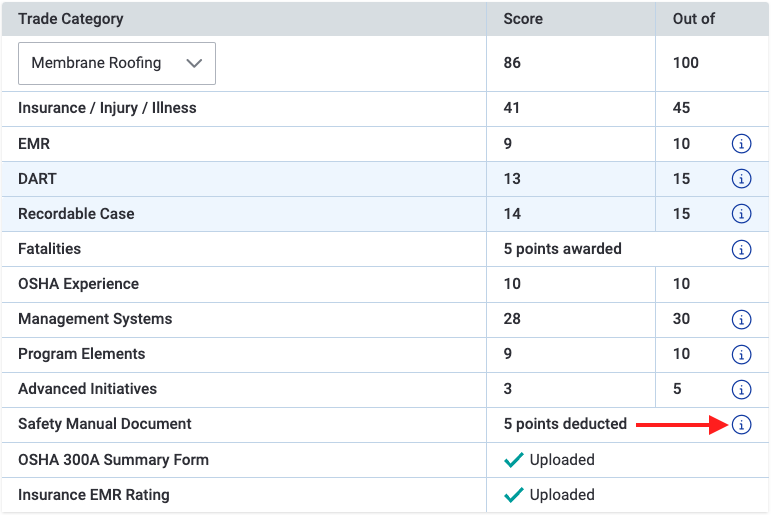Click Program Elements info icon
771x515 pixels.
point(741,354)
